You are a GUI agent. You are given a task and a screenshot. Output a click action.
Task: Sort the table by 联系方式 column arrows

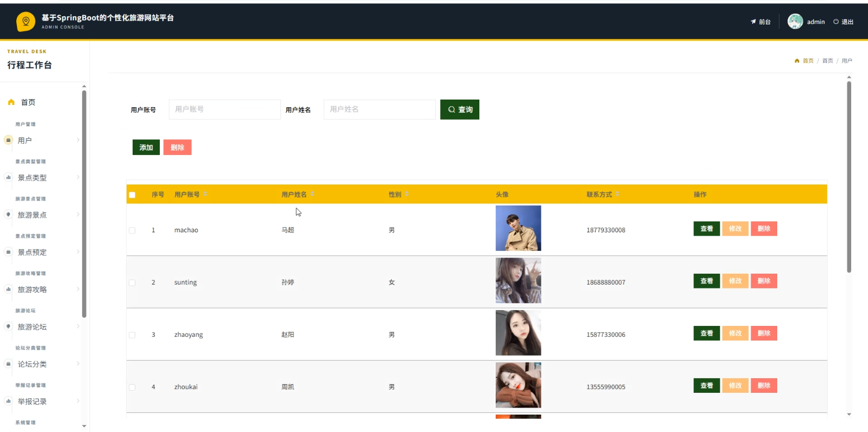[x=617, y=194]
